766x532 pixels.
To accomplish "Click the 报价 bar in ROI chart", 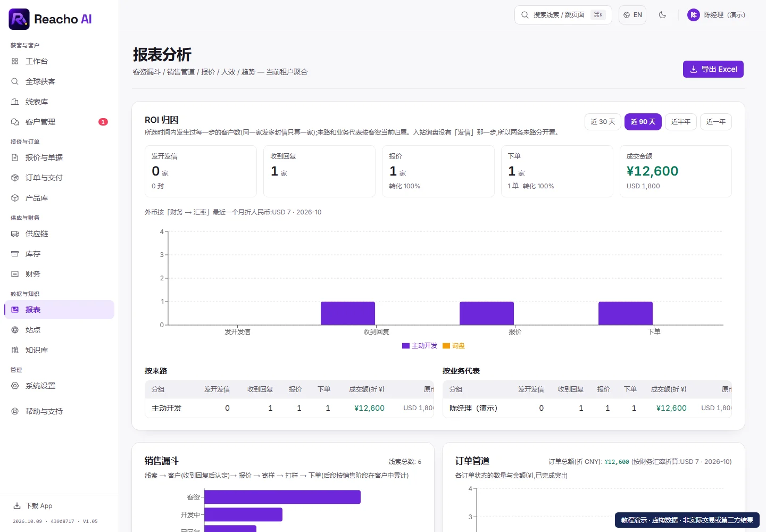I will (x=487, y=313).
